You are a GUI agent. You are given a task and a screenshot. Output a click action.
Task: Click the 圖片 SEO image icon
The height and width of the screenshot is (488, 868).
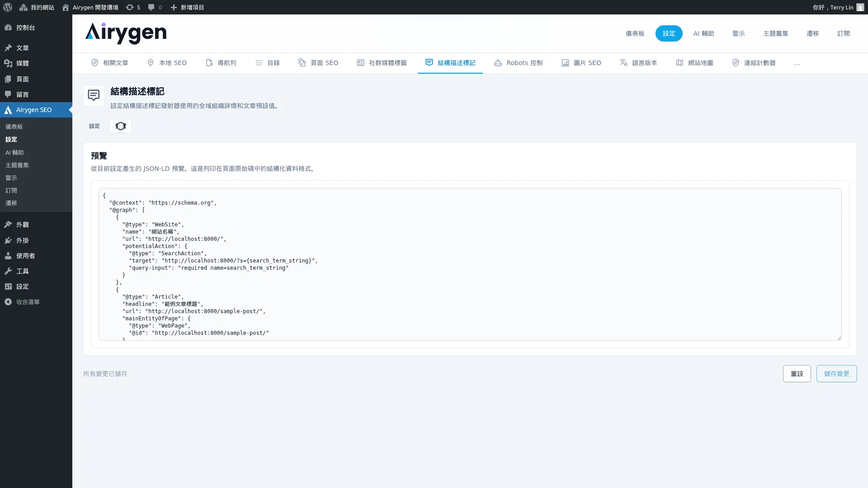pyautogui.click(x=565, y=63)
